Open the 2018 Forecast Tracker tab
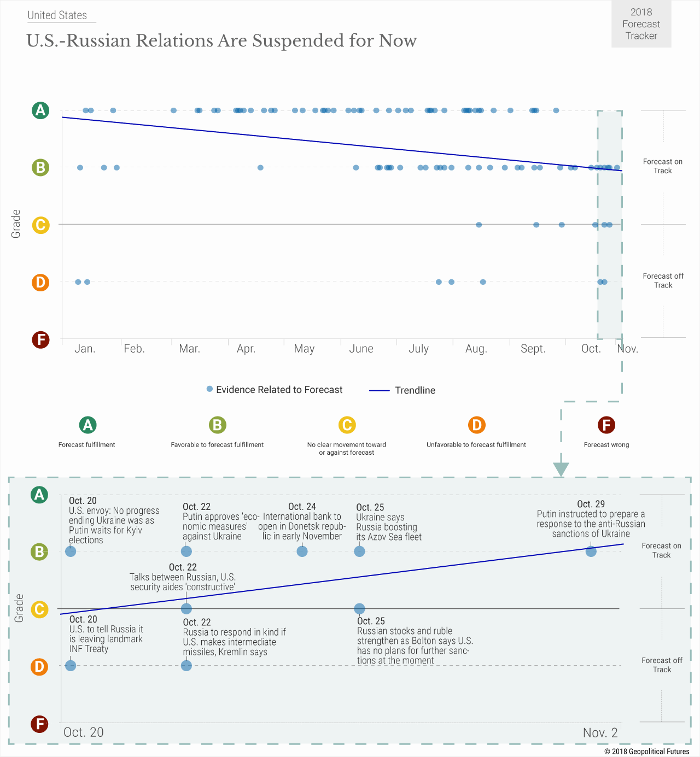700x757 pixels. coord(641,24)
